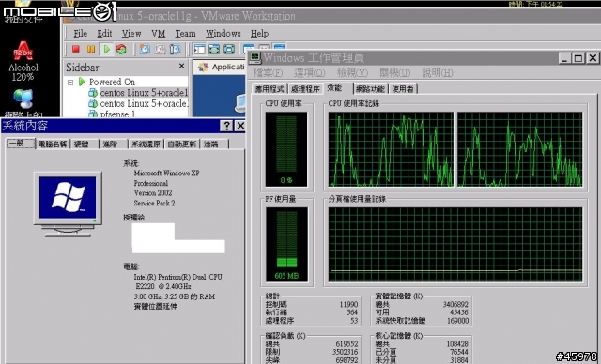Select the 效能 performance tab
The width and height of the screenshot is (601, 364).
coord(337,88)
